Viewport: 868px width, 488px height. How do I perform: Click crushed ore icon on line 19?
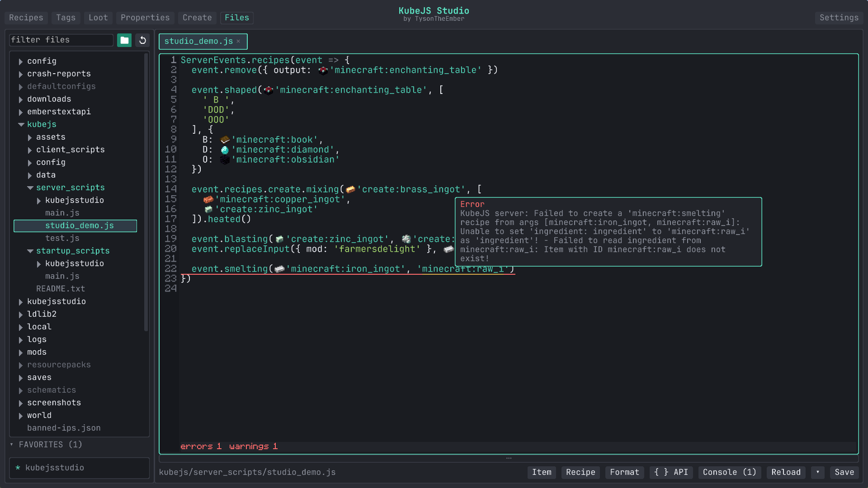(406, 239)
